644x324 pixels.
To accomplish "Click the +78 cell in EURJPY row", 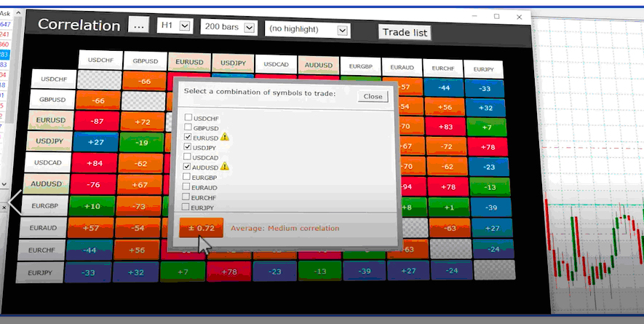I will click(228, 272).
